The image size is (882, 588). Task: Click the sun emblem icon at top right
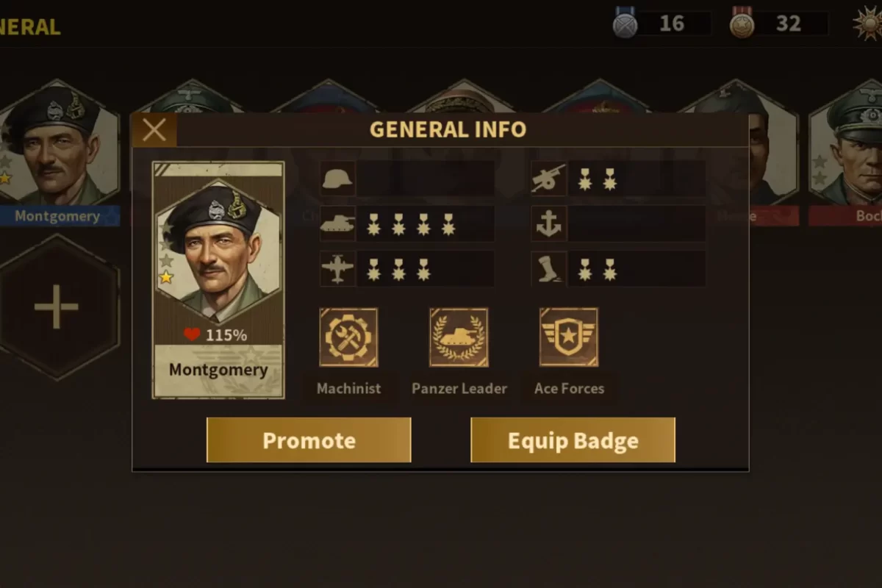click(x=867, y=24)
